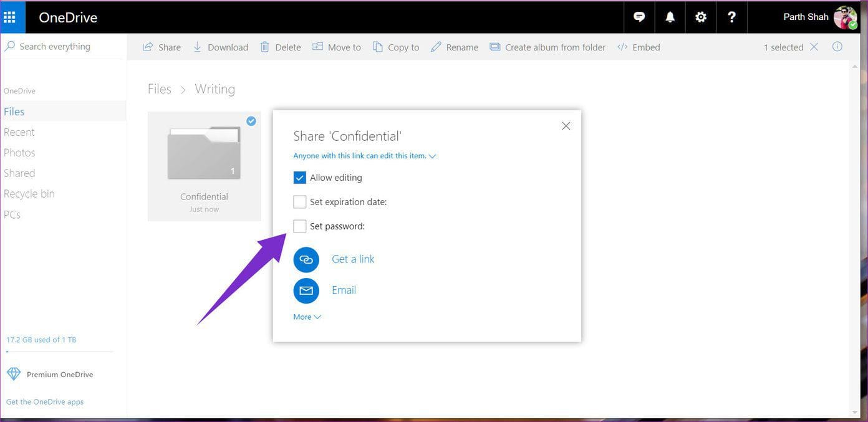
Task: Click the OneDrive header title
Action: click(x=68, y=17)
